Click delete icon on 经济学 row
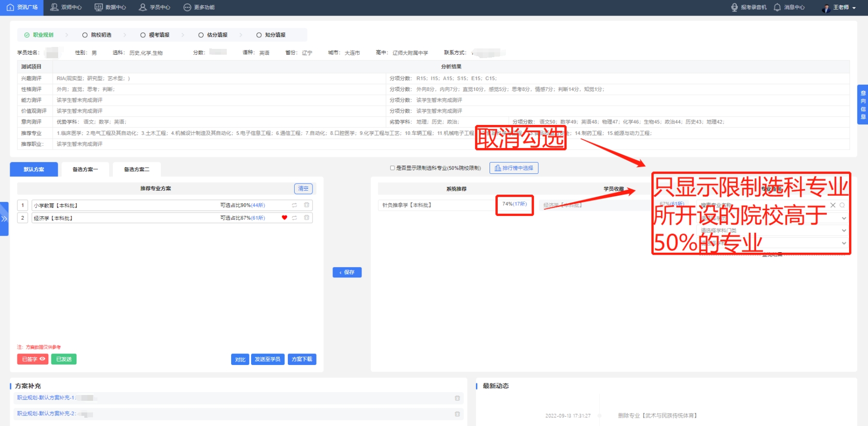This screenshot has height=426, width=868. (307, 218)
